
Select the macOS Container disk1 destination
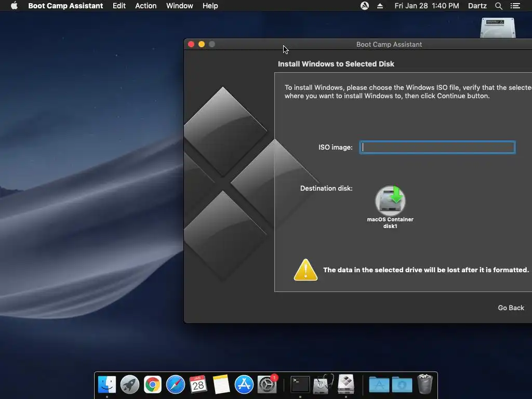390,207
